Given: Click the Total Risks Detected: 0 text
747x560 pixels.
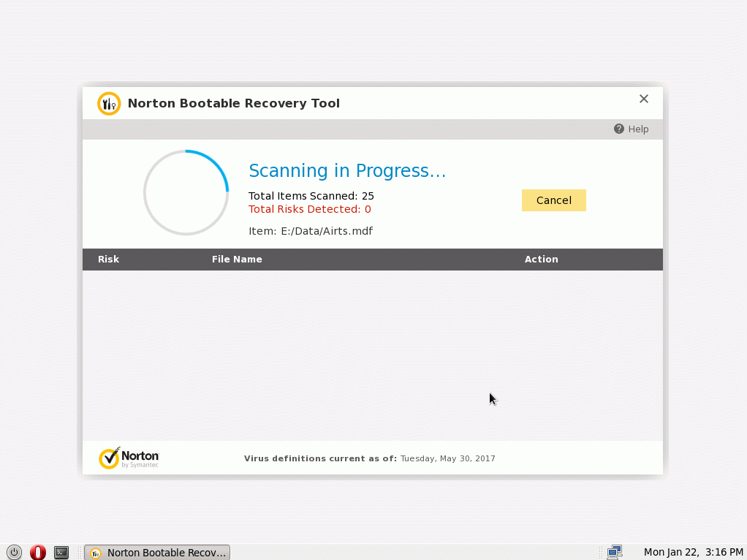Looking at the screenshot, I should (x=310, y=209).
